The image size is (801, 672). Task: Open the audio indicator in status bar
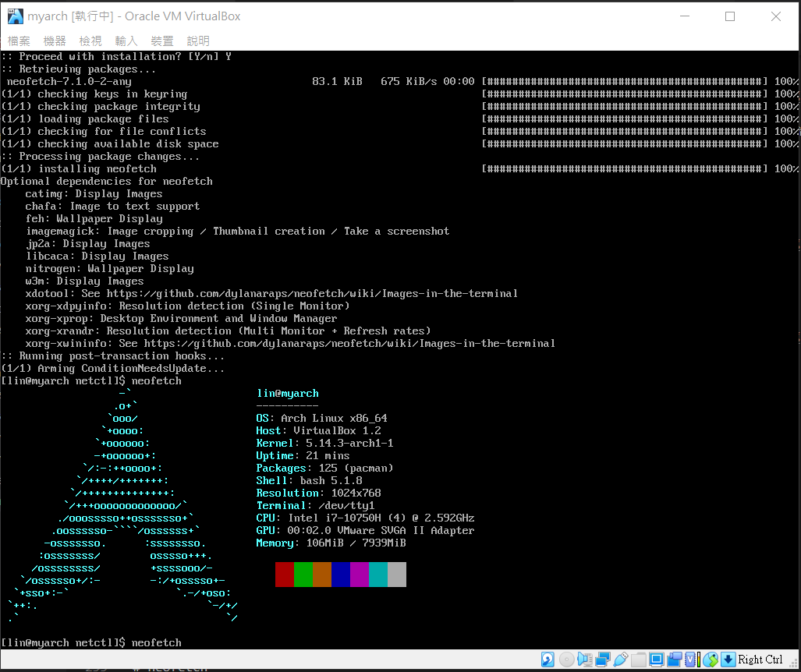[x=584, y=660]
